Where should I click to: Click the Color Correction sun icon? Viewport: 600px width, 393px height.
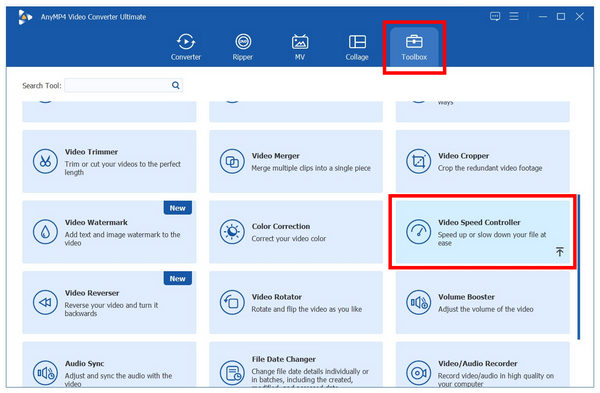[x=232, y=232]
